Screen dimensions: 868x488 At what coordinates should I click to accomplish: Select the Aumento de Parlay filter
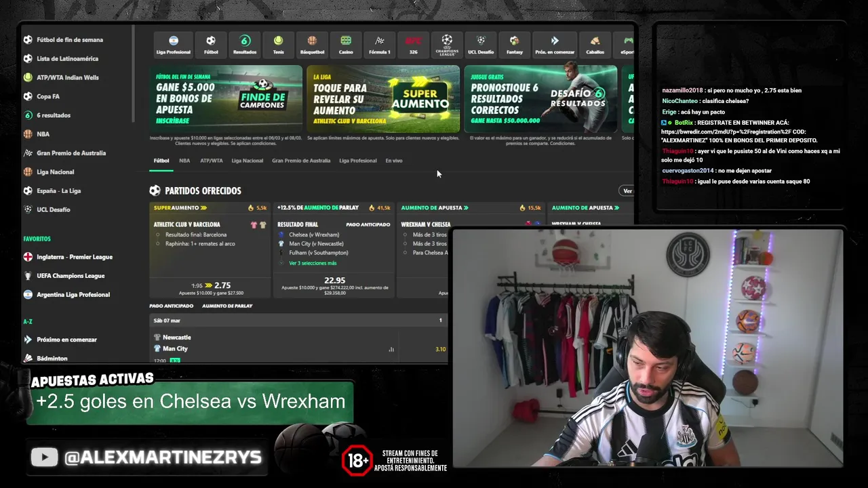pos(227,306)
